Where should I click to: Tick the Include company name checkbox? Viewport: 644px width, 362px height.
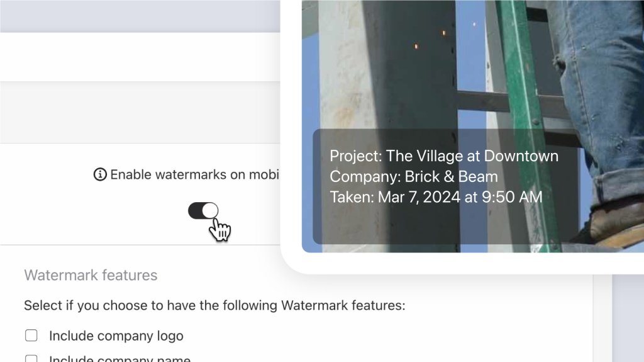pos(31,359)
